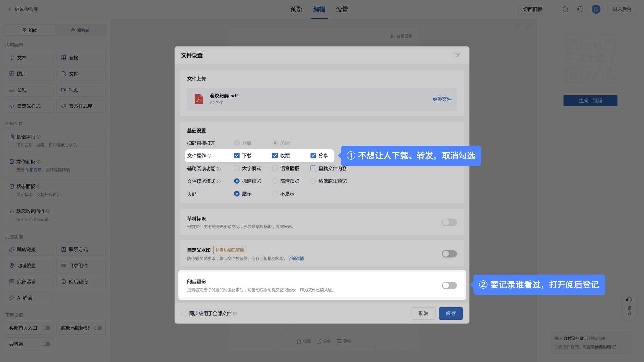Click the 进入后台 button
644x362 pixels.
[622, 9]
